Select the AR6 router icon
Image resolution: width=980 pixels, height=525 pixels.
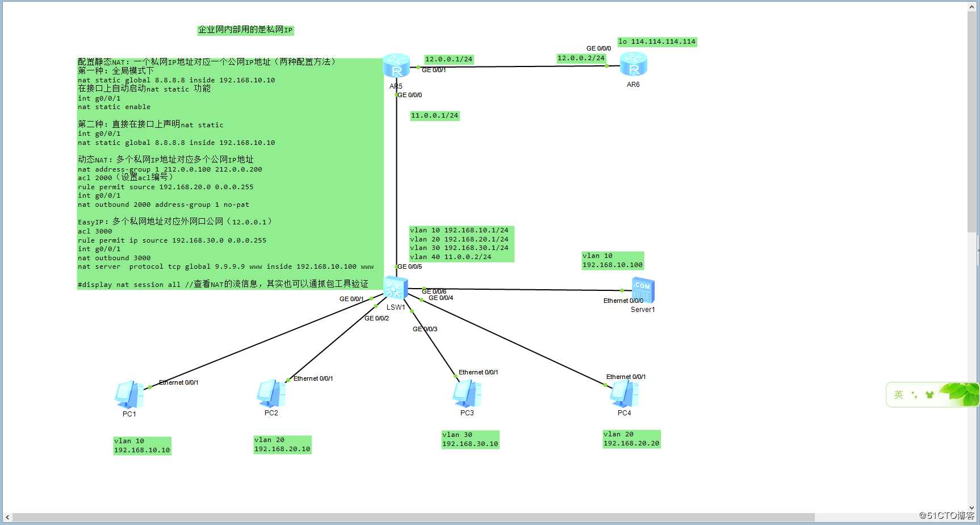tap(634, 64)
